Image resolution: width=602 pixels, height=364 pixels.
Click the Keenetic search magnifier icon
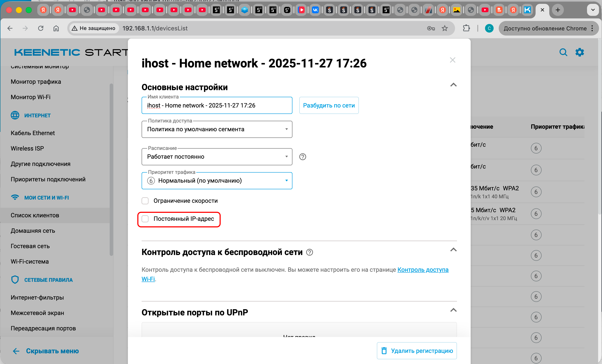(x=563, y=52)
